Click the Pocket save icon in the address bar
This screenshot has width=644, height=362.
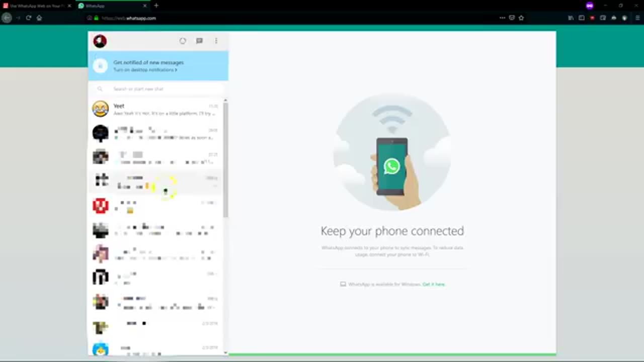pos(512,18)
